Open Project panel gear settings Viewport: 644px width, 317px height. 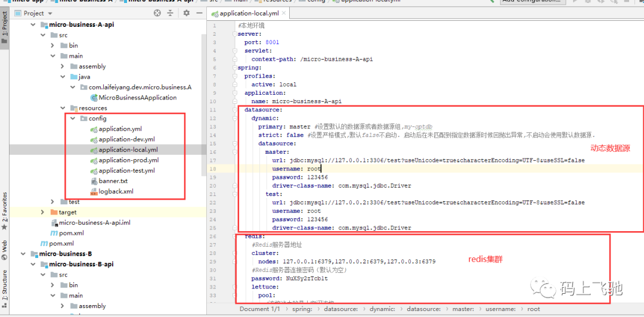tap(186, 13)
